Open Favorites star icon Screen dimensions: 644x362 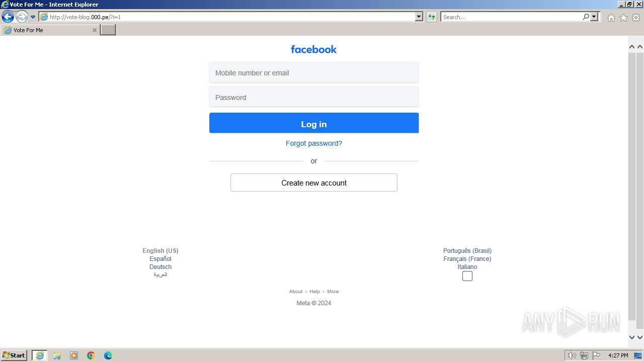pos(623,18)
